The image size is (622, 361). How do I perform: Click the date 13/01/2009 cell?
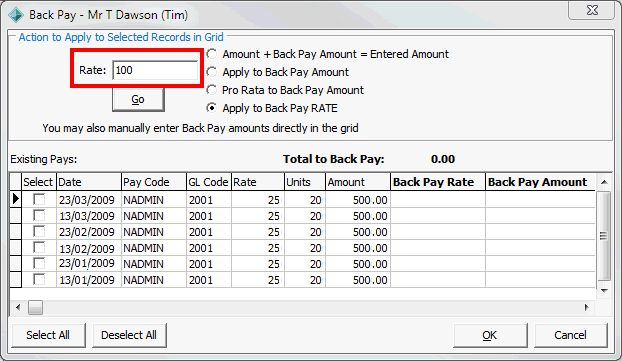tap(89, 280)
